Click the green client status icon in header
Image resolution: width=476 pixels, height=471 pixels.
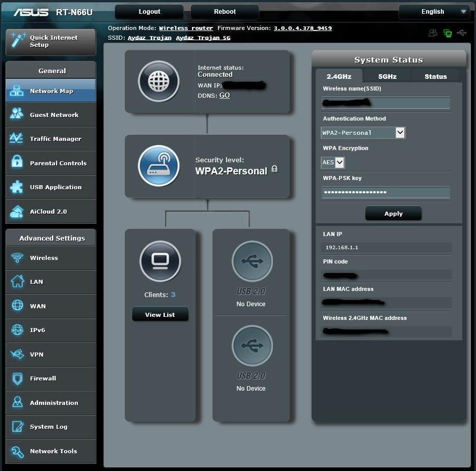pyautogui.click(x=447, y=33)
